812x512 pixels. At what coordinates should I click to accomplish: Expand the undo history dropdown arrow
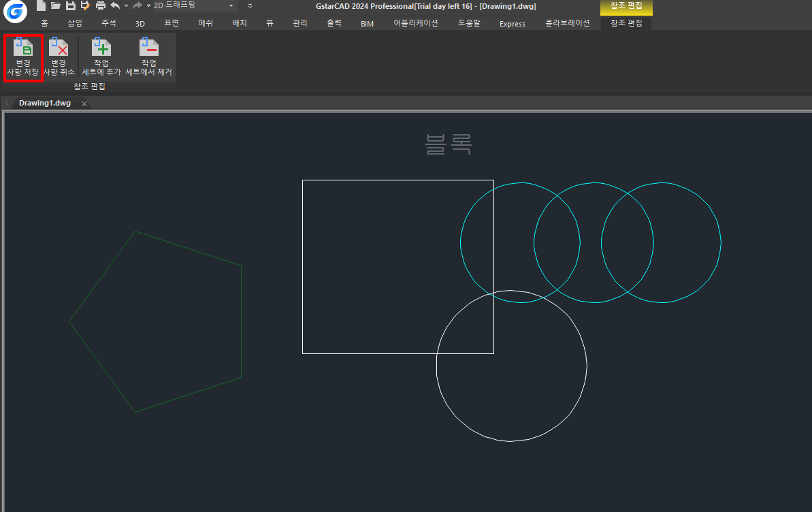point(126,5)
